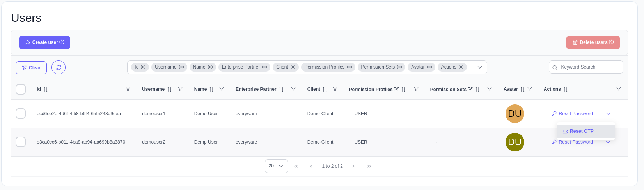Click Reset Password for demouser1
The width and height of the screenshot is (644, 190).
point(573,114)
